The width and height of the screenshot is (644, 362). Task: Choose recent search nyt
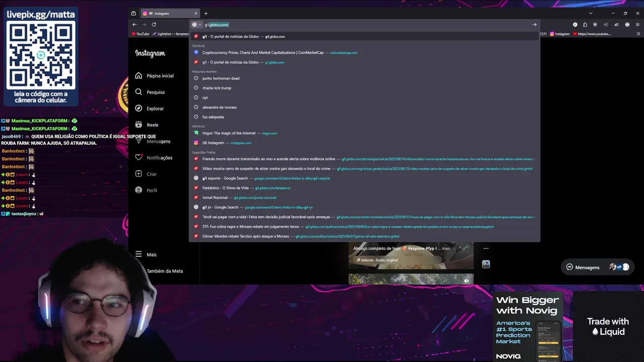[364, 98]
